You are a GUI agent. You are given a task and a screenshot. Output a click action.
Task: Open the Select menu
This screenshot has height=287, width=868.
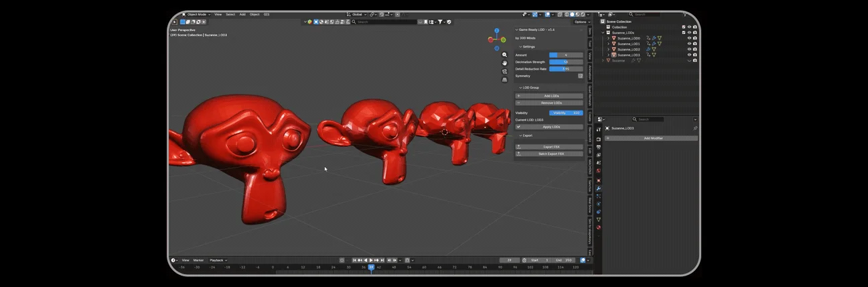click(230, 14)
